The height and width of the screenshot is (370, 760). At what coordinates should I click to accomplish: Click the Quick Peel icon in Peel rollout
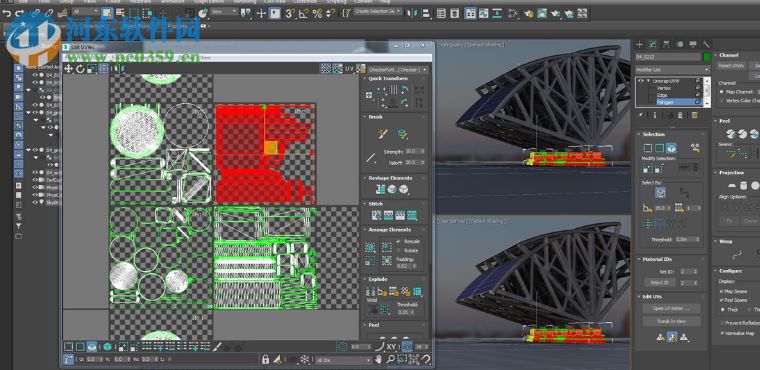click(731, 134)
